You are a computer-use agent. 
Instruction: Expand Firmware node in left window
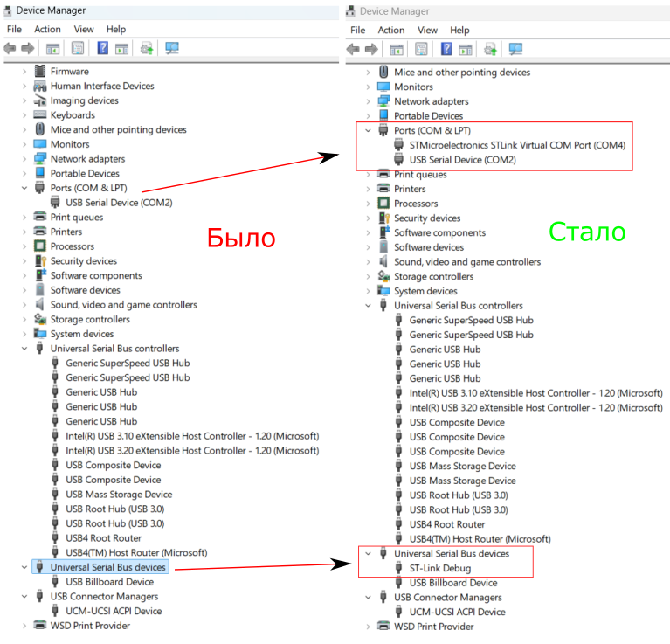pyautogui.click(x=24, y=72)
